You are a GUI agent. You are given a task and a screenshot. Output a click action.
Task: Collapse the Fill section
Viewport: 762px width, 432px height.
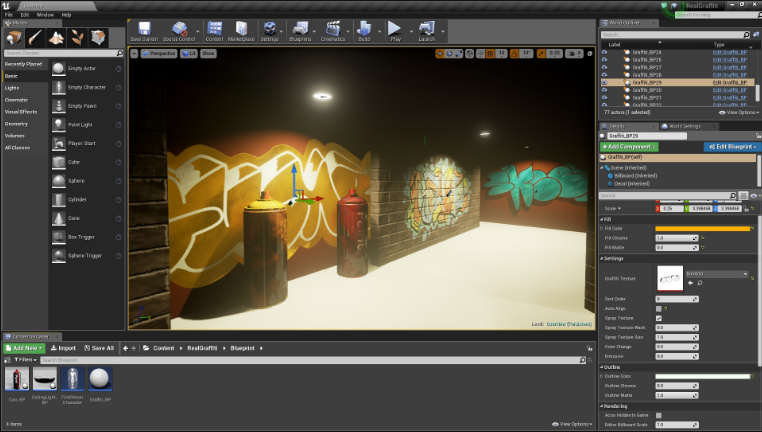(x=602, y=220)
